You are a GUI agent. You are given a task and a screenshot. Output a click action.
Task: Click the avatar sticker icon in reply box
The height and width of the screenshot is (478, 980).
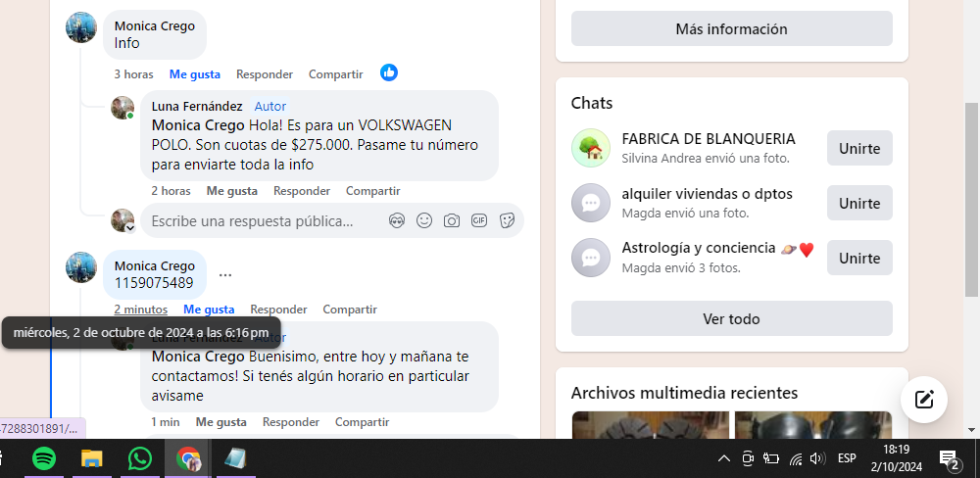pos(397,220)
